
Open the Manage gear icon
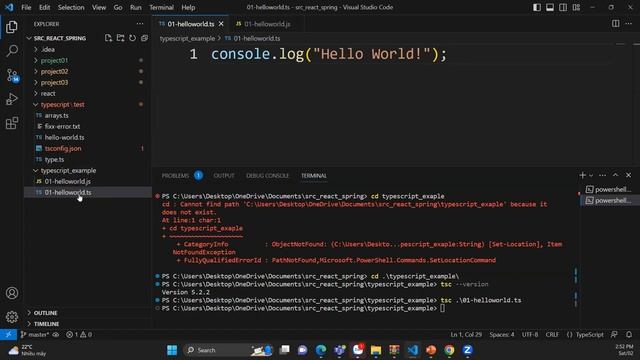coord(12,316)
